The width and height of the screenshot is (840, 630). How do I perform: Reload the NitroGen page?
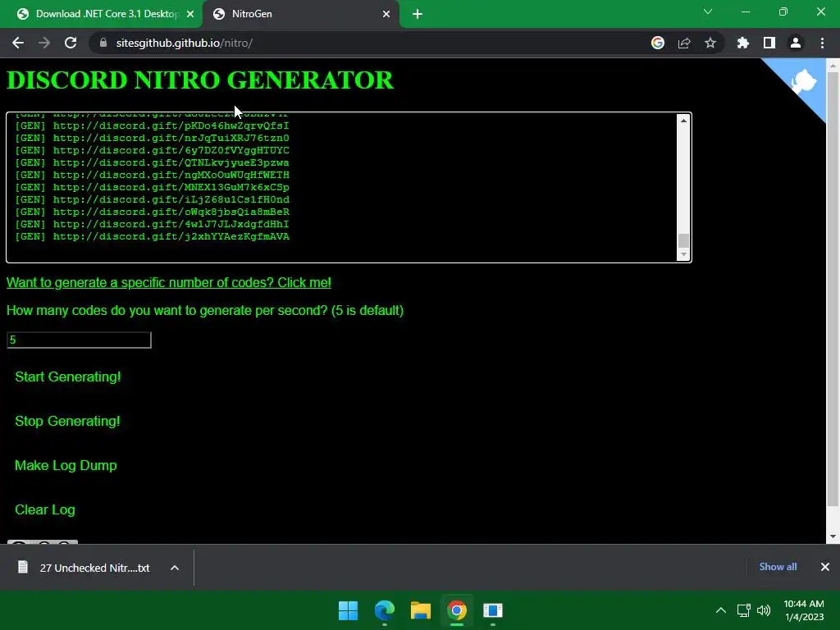coord(71,43)
